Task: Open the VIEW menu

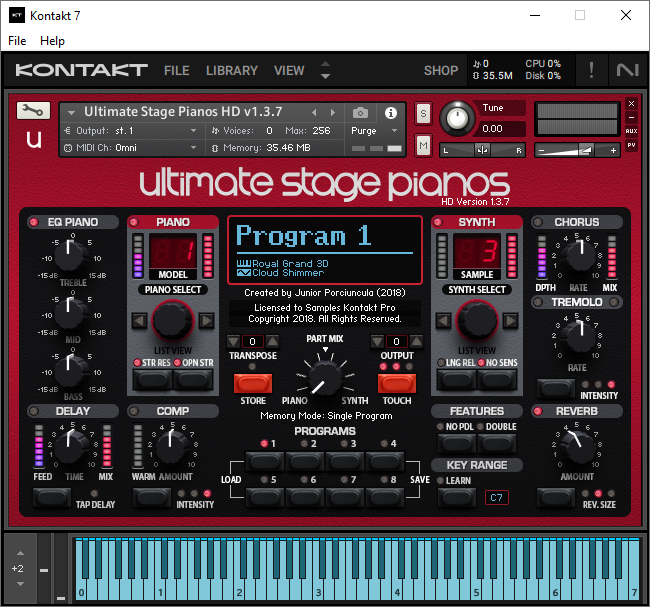Action: click(289, 70)
